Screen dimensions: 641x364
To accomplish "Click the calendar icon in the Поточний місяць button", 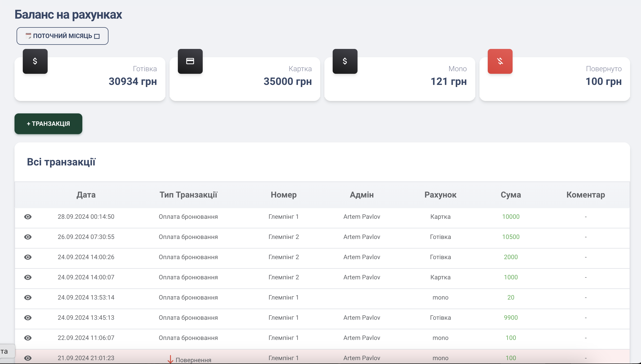I will tap(28, 36).
